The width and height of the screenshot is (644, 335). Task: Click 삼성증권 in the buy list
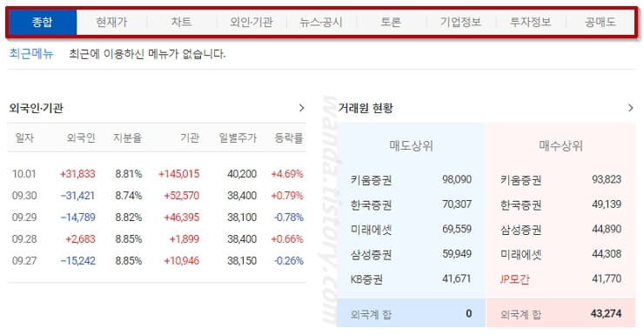coord(520,230)
